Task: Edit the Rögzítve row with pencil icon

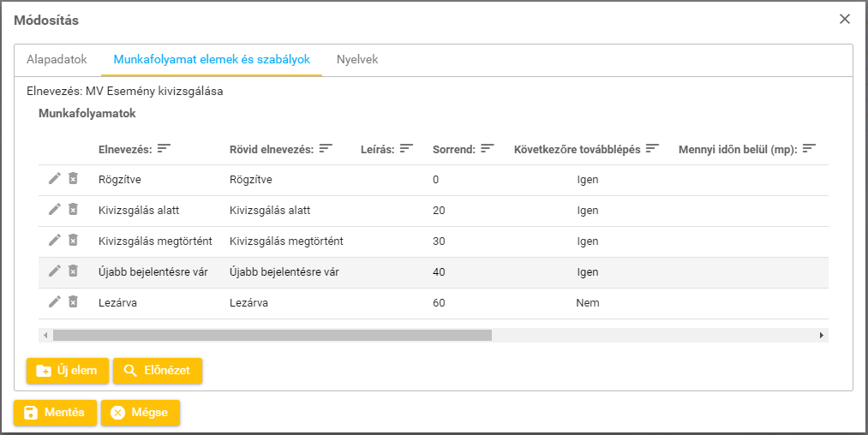Action: pos(55,178)
